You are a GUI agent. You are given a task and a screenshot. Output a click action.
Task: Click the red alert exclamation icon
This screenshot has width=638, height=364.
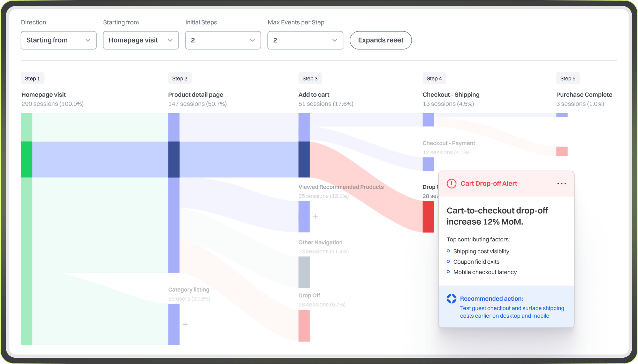coord(451,184)
